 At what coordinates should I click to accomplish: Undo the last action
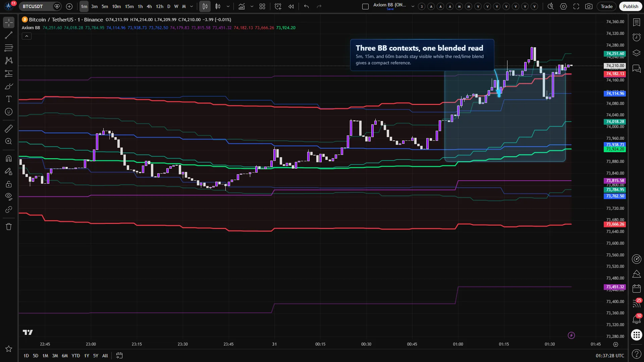[306, 6]
